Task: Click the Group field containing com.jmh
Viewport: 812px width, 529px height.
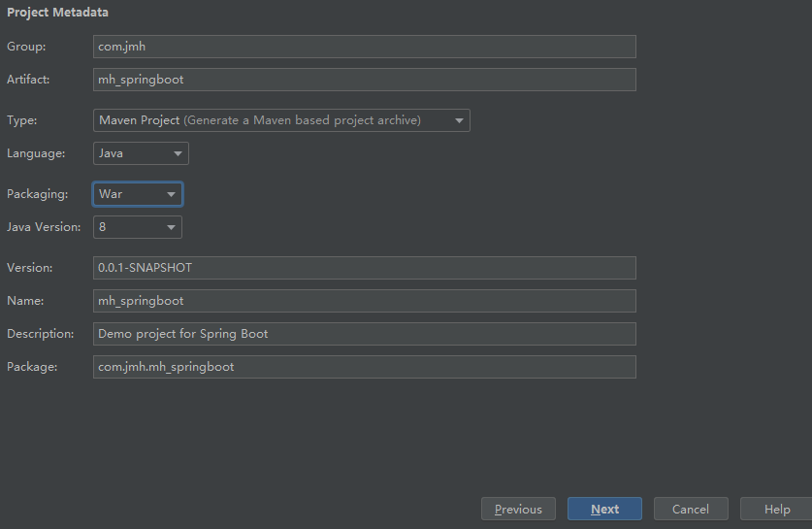Action: point(365,47)
